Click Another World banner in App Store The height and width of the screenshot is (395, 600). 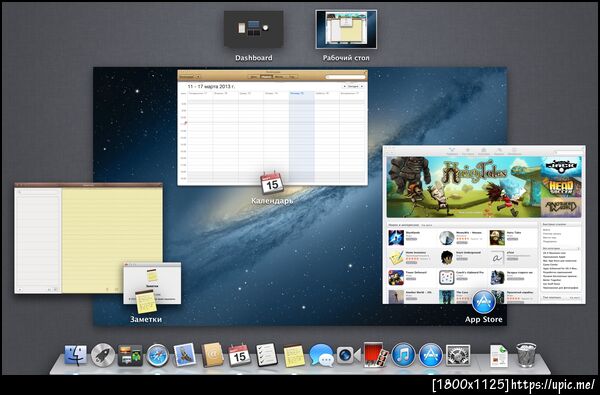click(x=561, y=207)
